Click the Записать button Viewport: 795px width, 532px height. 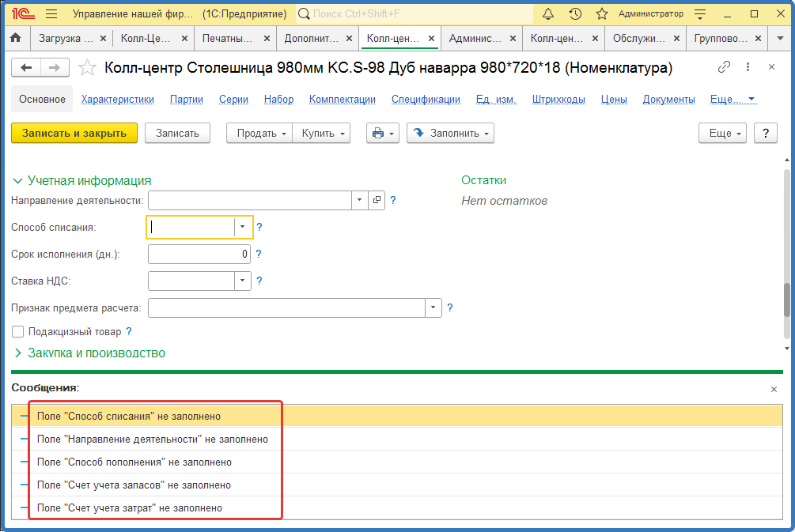tap(177, 134)
